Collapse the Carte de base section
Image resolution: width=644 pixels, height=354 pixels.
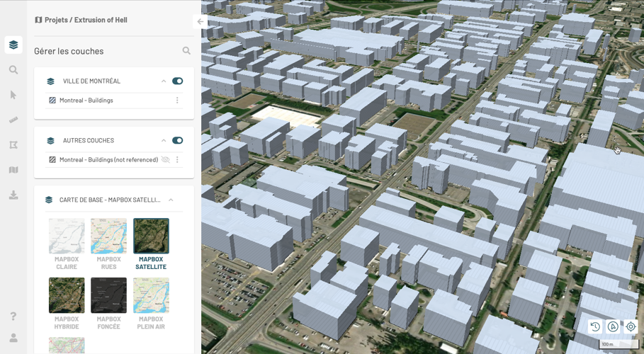(x=171, y=200)
